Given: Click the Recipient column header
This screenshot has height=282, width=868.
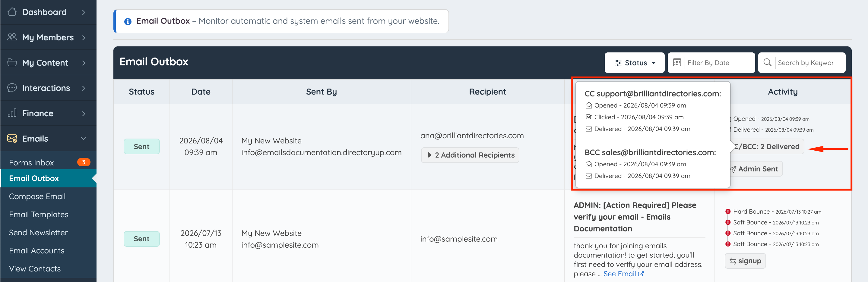Looking at the screenshot, I should tap(488, 92).
